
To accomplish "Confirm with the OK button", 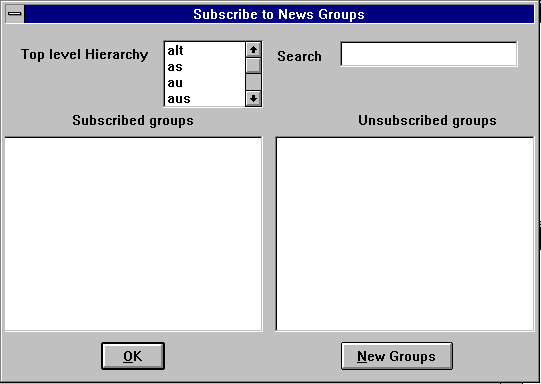I will click(x=133, y=356).
